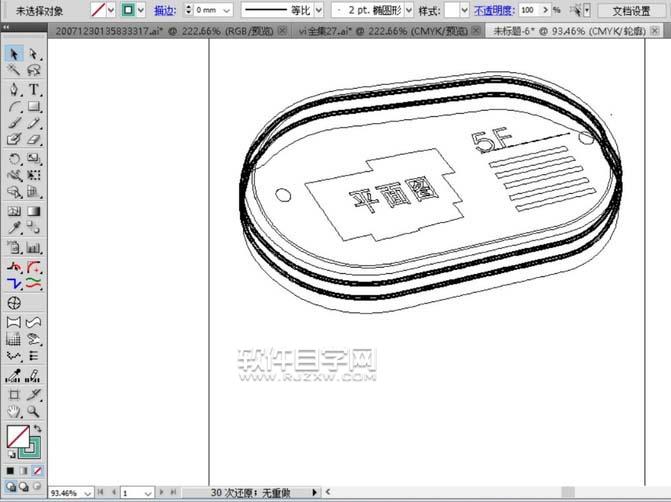The width and height of the screenshot is (671, 502).
Task: Select the Slice tool
Action: coord(33,395)
